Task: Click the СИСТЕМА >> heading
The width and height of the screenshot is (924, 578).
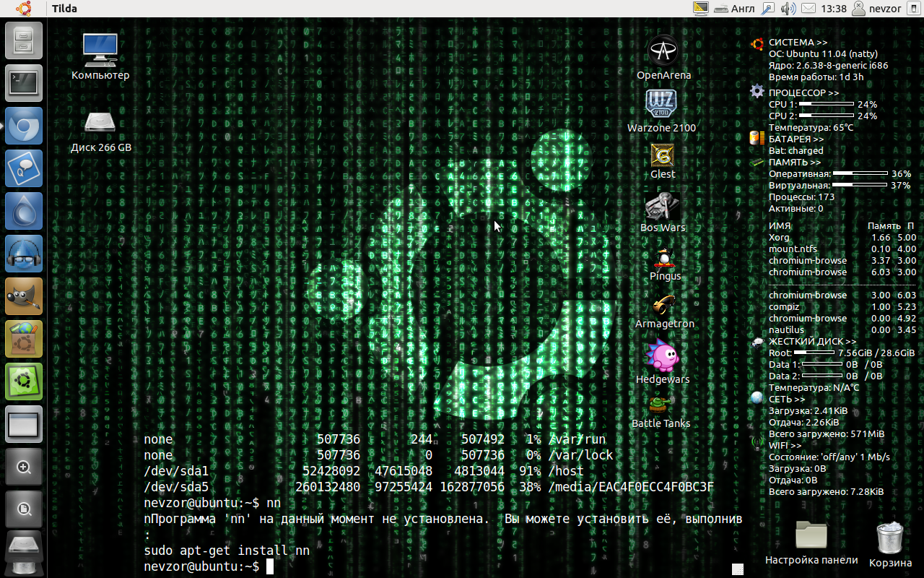Action: tap(798, 43)
